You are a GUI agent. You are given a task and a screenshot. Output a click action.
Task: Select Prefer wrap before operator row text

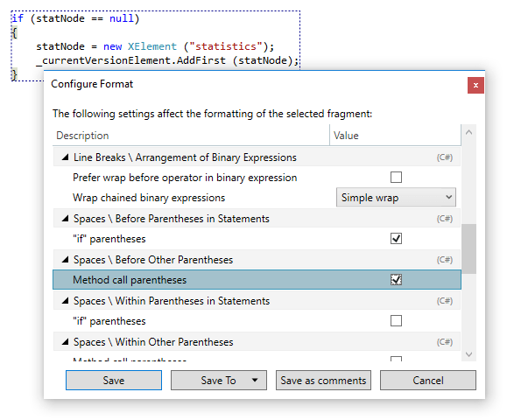(x=185, y=178)
